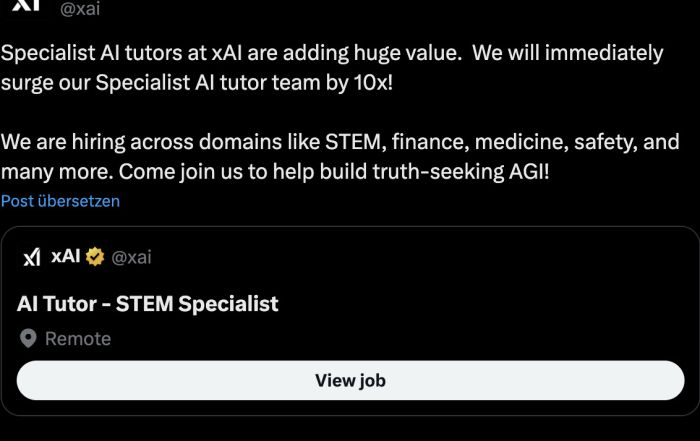700x441 pixels.
Task: Open the @xai handle above the post text
Action: click(81, 9)
